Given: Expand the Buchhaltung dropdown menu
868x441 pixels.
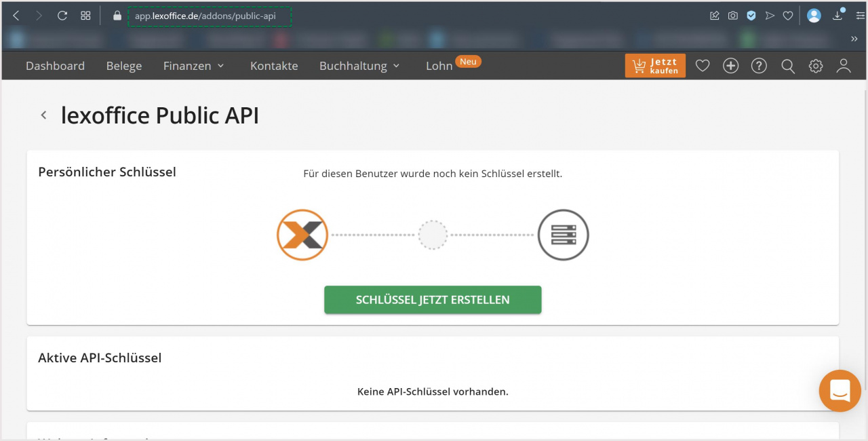Looking at the screenshot, I should 359,66.
